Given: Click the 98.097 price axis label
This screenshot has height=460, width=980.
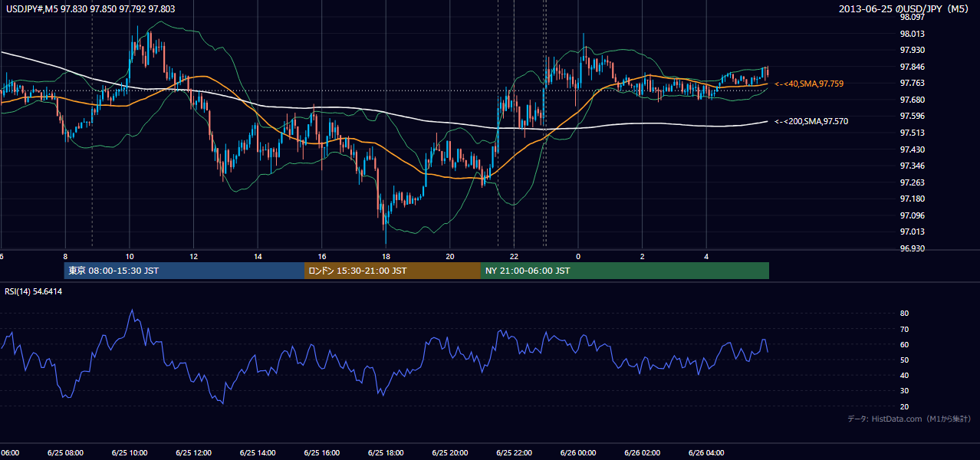Looking at the screenshot, I should (911, 17).
